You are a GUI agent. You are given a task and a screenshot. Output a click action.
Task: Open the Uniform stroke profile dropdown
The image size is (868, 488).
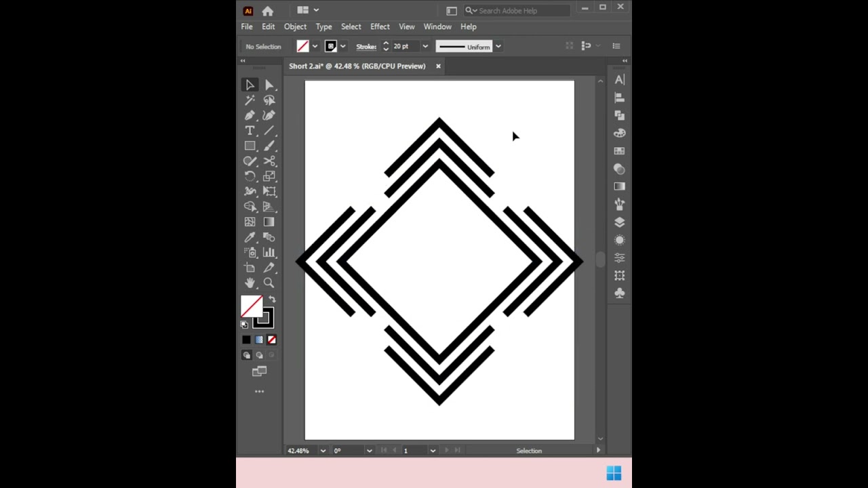coord(498,47)
